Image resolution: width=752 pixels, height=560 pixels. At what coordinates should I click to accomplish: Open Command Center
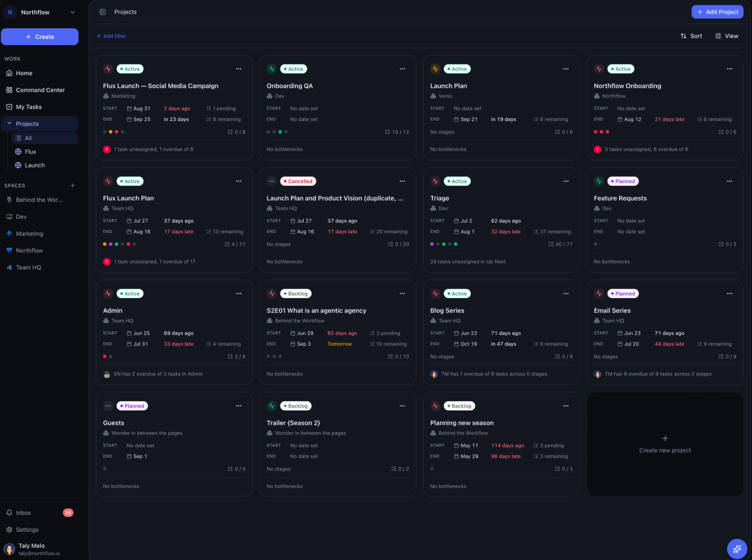tap(40, 90)
